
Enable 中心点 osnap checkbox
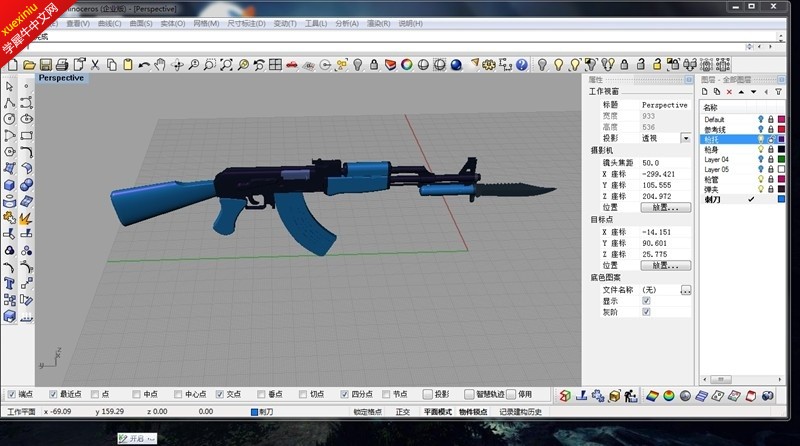(178, 394)
